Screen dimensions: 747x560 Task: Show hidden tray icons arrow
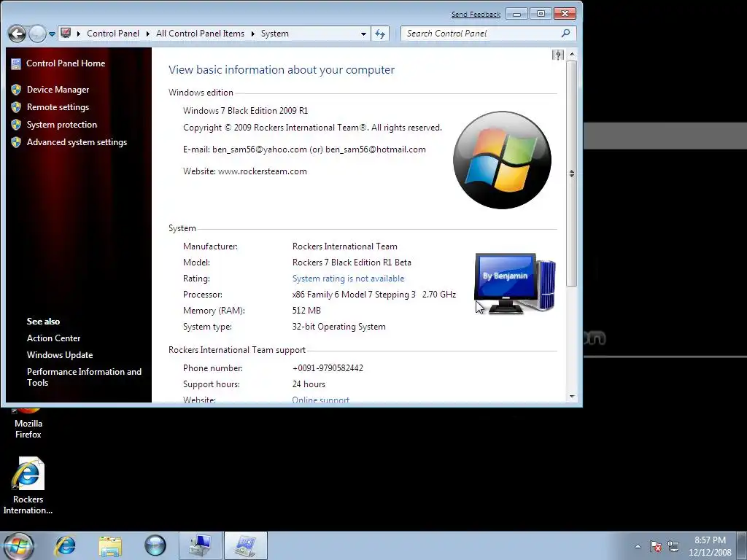pos(638,546)
